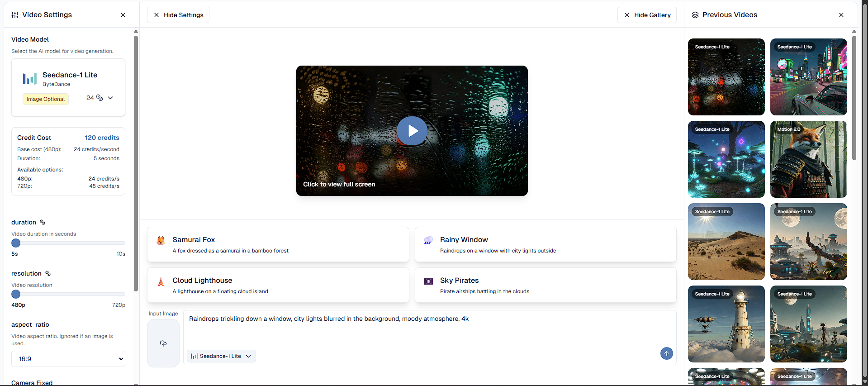Image resolution: width=868 pixels, height=386 pixels.
Task: Click the Sky Pirates flag icon
Action: (x=428, y=281)
